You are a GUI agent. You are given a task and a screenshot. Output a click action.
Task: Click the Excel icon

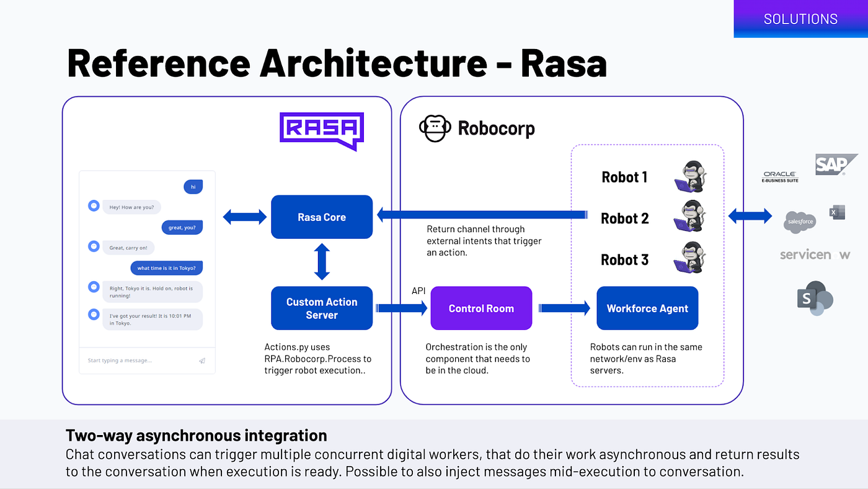tap(837, 213)
